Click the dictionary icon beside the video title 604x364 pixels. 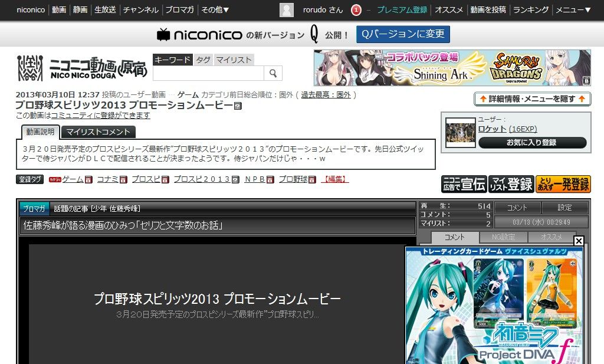(x=238, y=106)
